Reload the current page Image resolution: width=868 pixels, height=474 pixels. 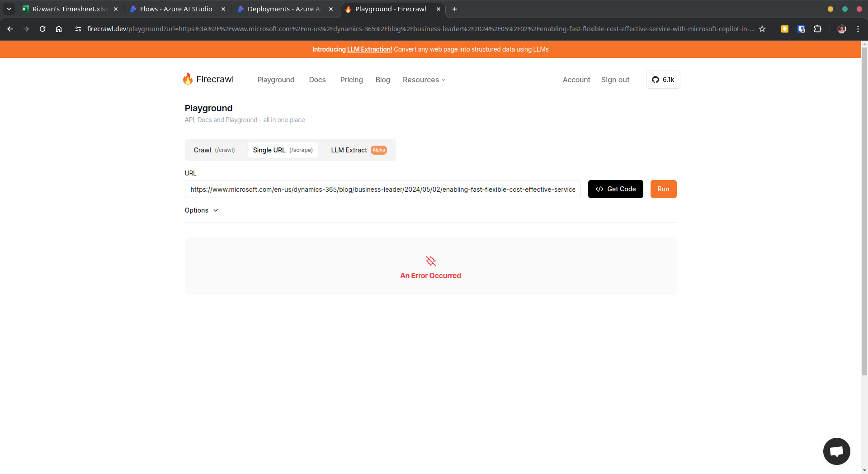(x=42, y=29)
